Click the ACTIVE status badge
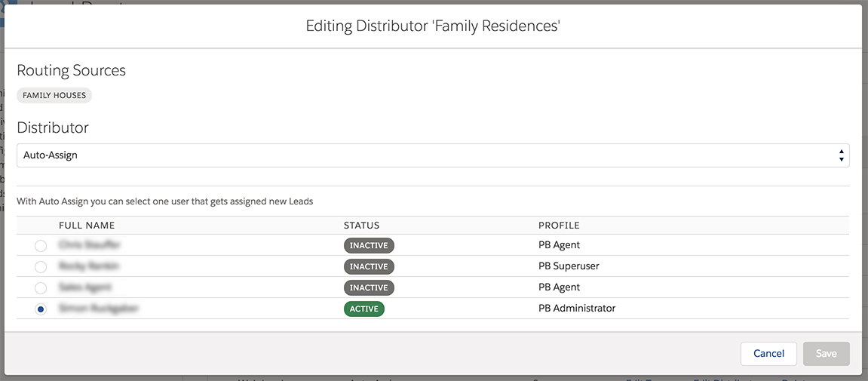The height and width of the screenshot is (381, 868). coord(363,309)
